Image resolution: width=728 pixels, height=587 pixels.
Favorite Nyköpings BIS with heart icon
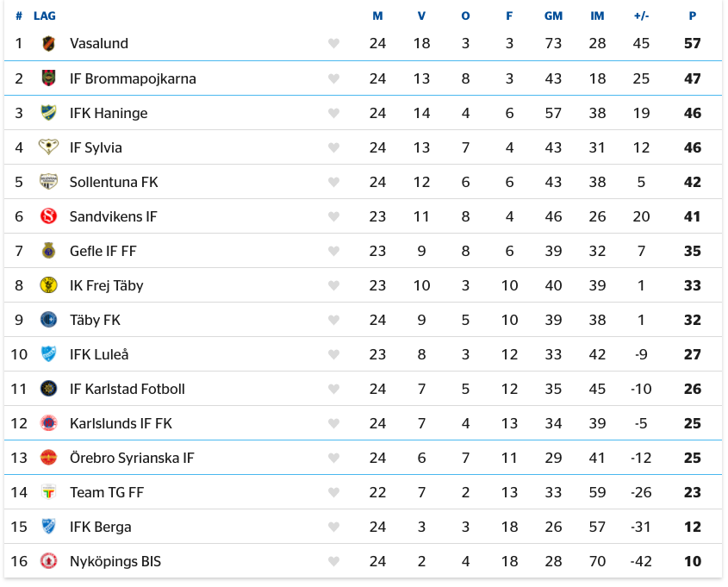pyautogui.click(x=333, y=561)
